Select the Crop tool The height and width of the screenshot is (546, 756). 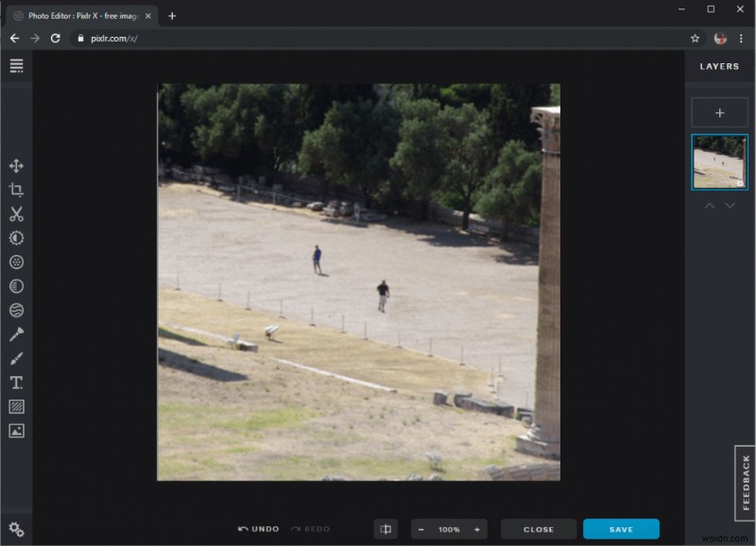(16, 189)
